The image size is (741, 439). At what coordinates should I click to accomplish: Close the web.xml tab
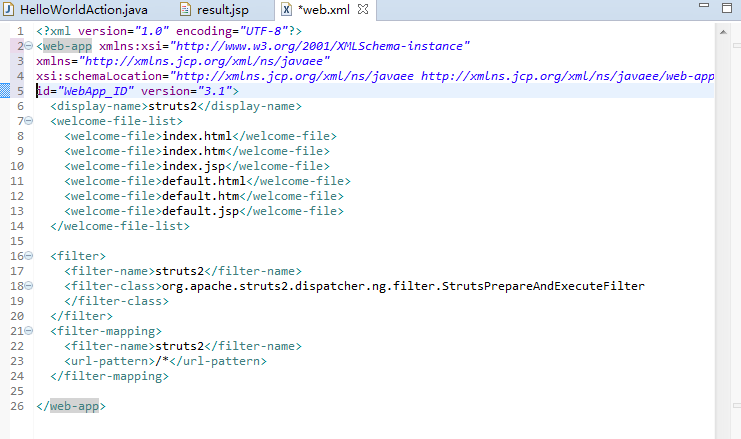click(x=363, y=9)
